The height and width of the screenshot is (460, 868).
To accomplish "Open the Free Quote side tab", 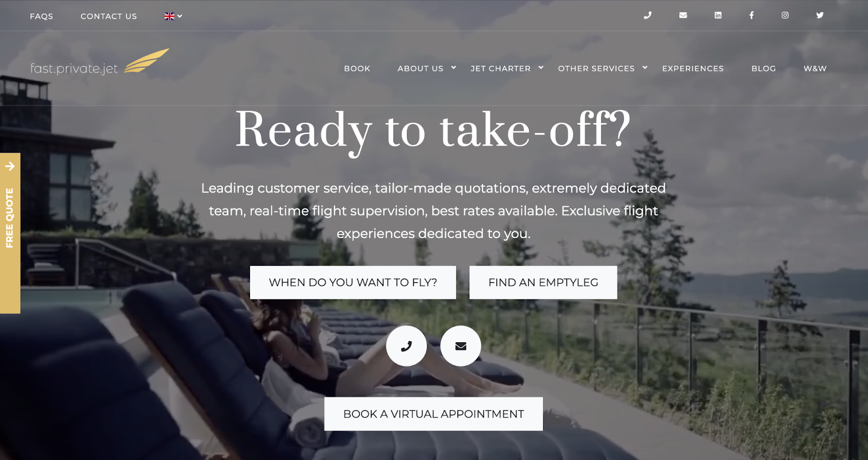I will [10, 233].
